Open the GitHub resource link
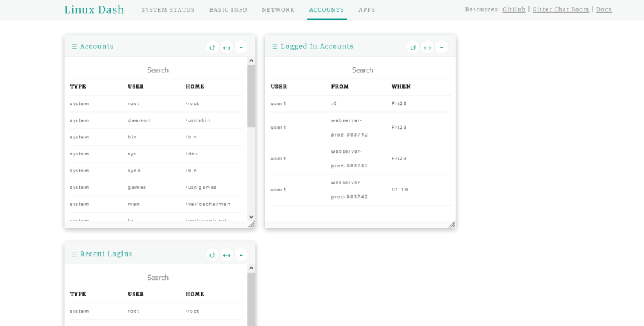The width and height of the screenshot is (644, 326). tap(514, 9)
